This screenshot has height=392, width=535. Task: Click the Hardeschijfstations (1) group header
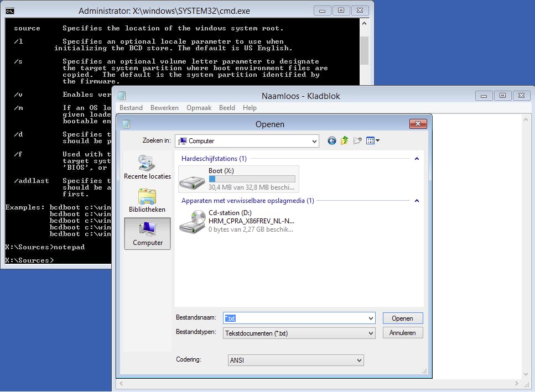tap(214, 159)
